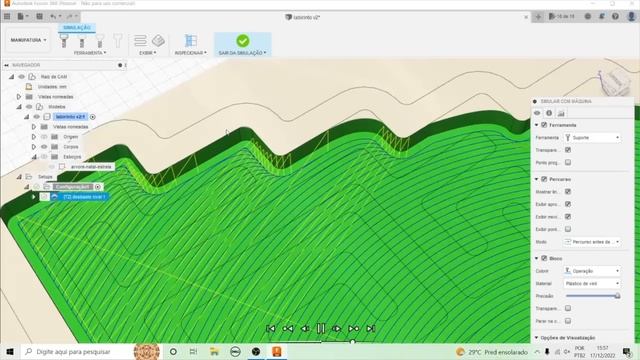Toggle tool Transparente checkbox under Ferramenta

tap(568, 150)
